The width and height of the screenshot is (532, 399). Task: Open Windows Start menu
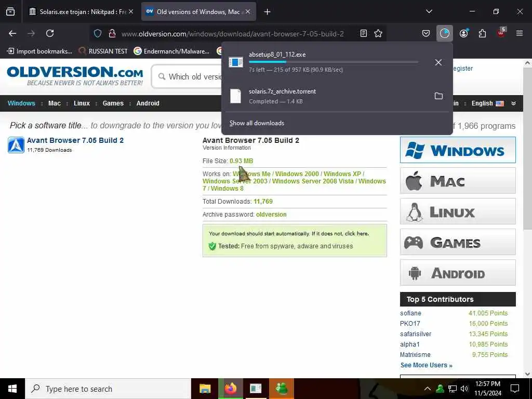(x=12, y=389)
